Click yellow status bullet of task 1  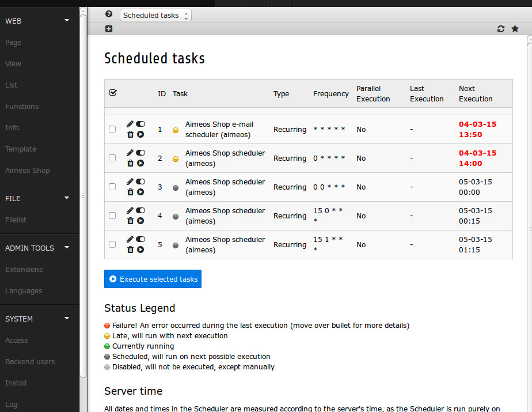click(x=176, y=130)
